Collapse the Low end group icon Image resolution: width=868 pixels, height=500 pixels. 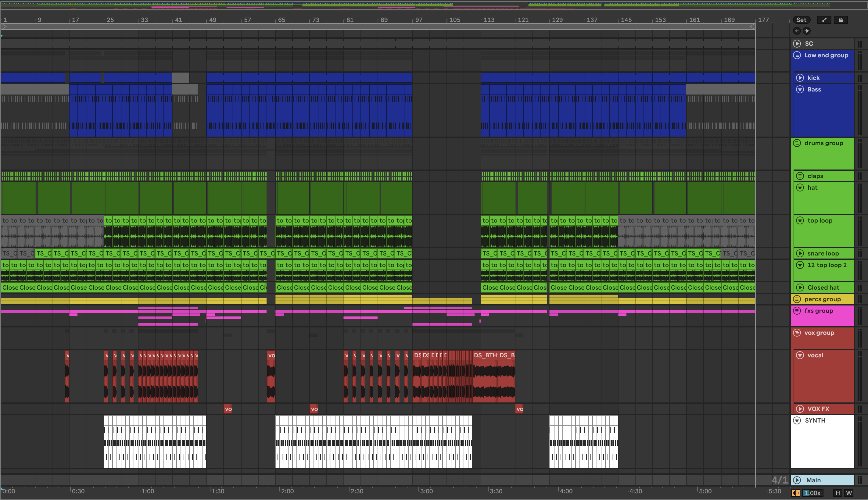(x=797, y=55)
